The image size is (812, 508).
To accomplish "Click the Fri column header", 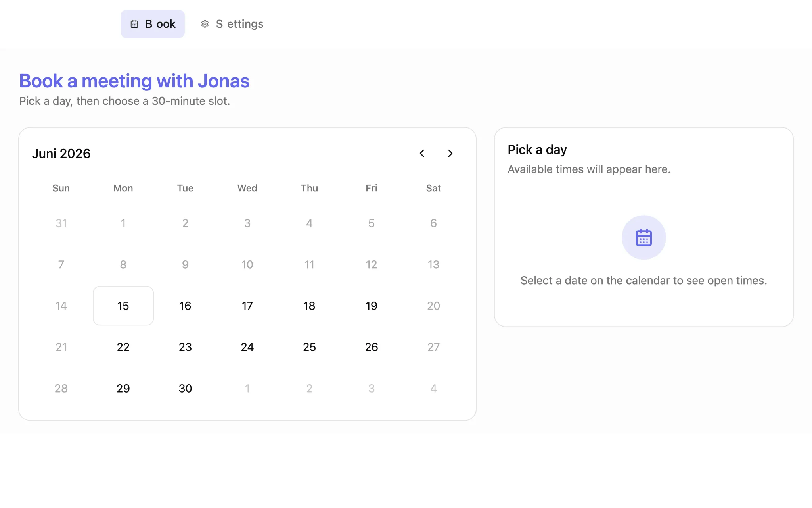I will point(372,188).
